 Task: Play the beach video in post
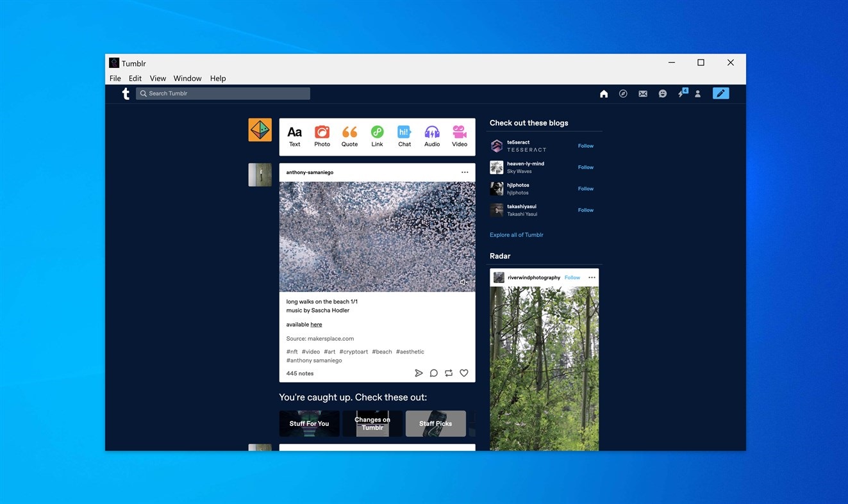point(378,237)
